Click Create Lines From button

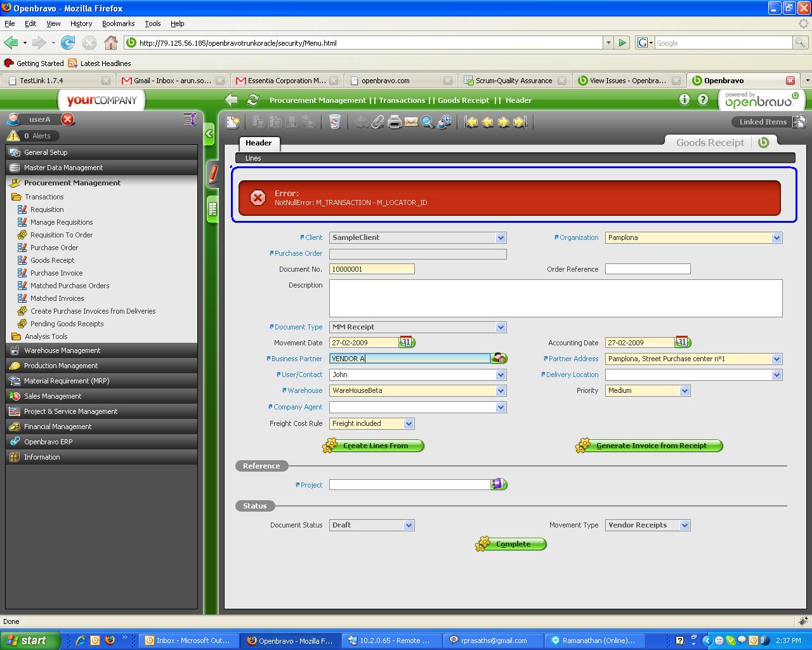click(x=375, y=446)
